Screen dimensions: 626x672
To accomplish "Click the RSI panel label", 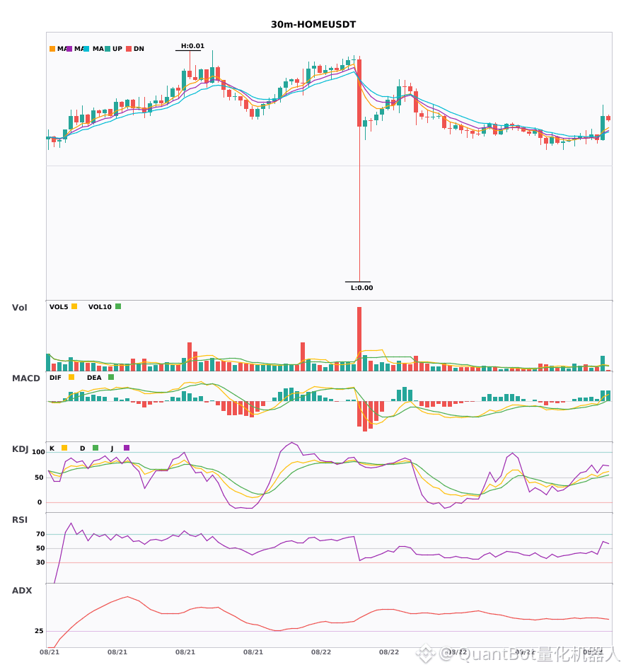I will pyautogui.click(x=20, y=520).
